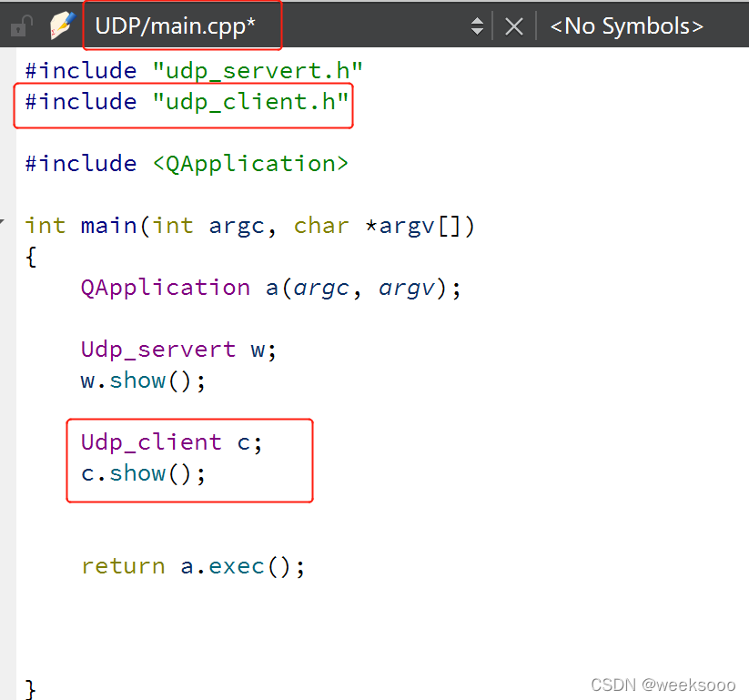
Task: Click the Udp_client c; declaration
Action: pyautogui.click(x=171, y=442)
